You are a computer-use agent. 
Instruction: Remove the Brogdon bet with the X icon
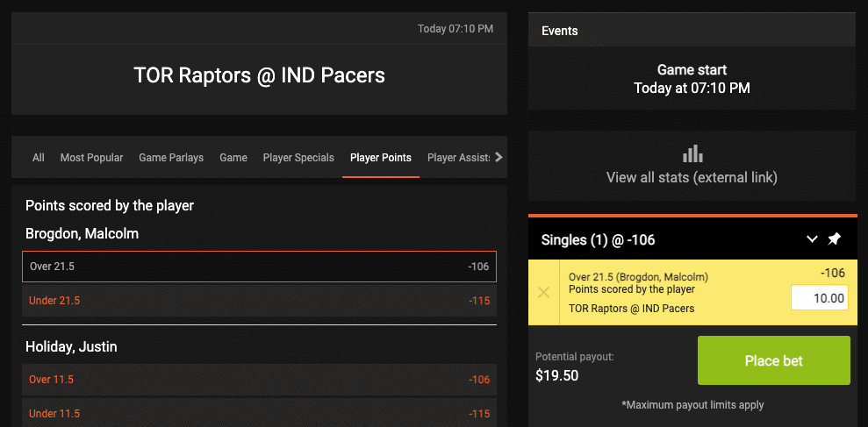point(543,292)
